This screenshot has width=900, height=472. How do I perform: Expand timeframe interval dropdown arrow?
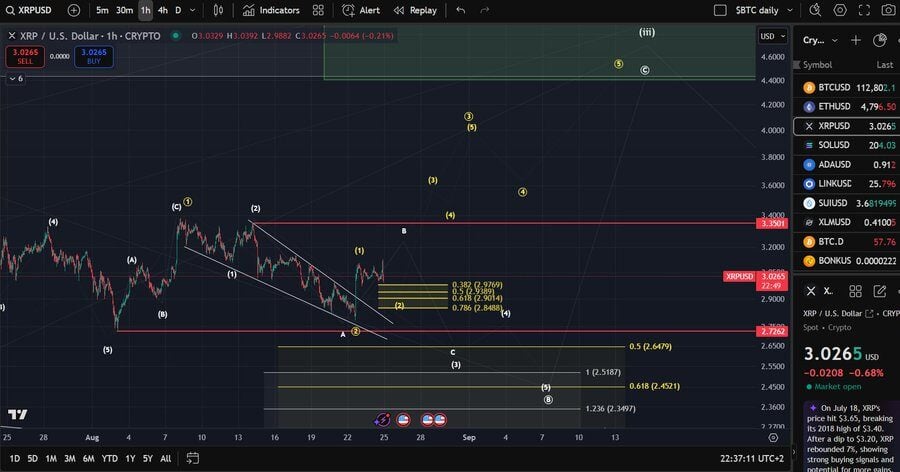(x=192, y=10)
